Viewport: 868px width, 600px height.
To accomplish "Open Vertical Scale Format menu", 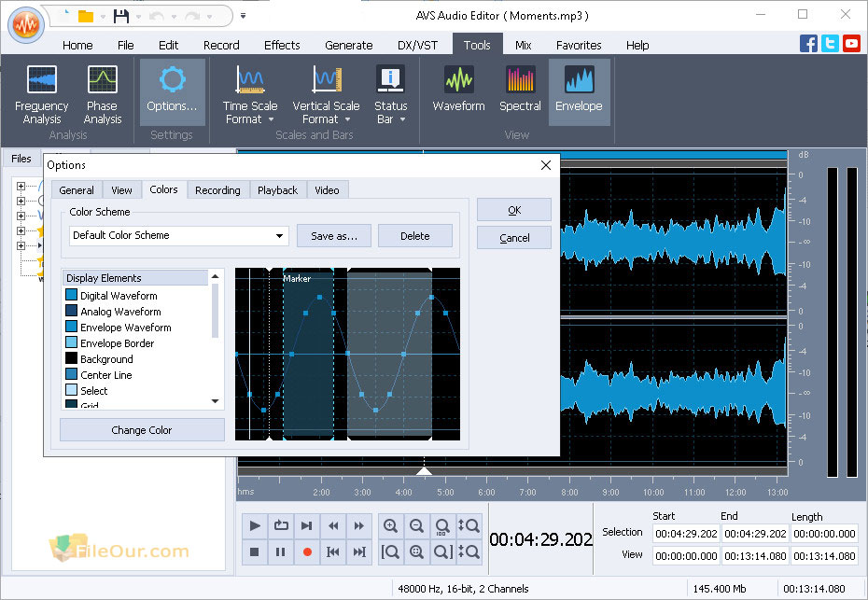I will (326, 94).
